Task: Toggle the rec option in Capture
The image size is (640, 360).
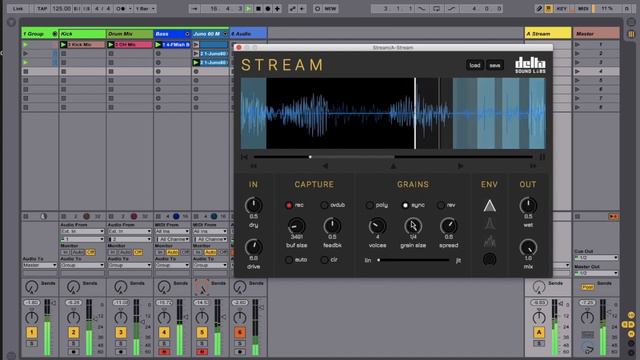Action: click(289, 205)
